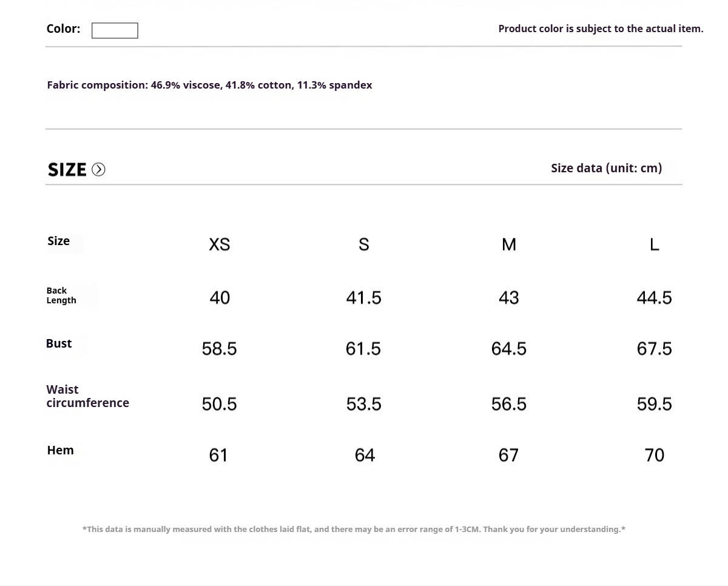This screenshot has height=586, width=728.
Task: Choose the M size column header
Action: pyautogui.click(x=509, y=244)
